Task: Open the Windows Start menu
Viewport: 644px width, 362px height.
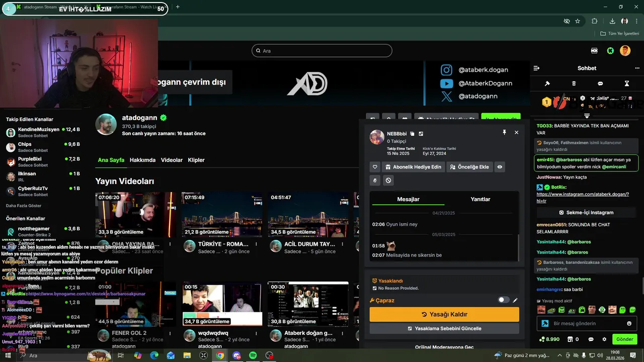Action: pos(8,355)
